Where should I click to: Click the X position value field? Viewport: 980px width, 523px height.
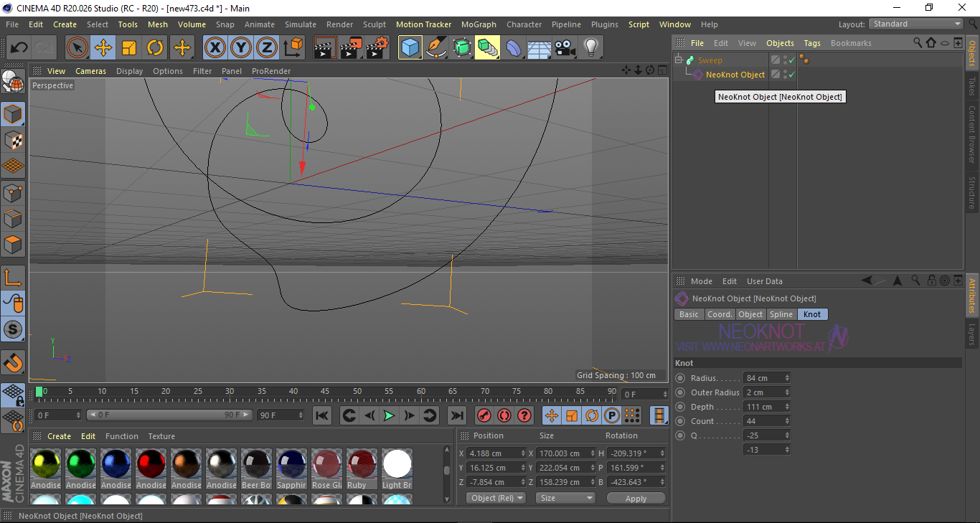tap(496, 453)
